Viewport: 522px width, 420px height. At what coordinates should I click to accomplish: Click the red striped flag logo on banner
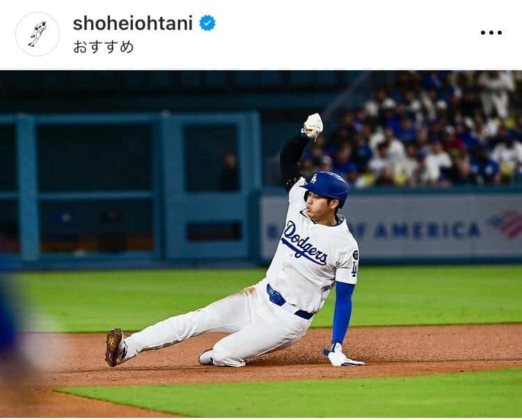pyautogui.click(x=505, y=223)
